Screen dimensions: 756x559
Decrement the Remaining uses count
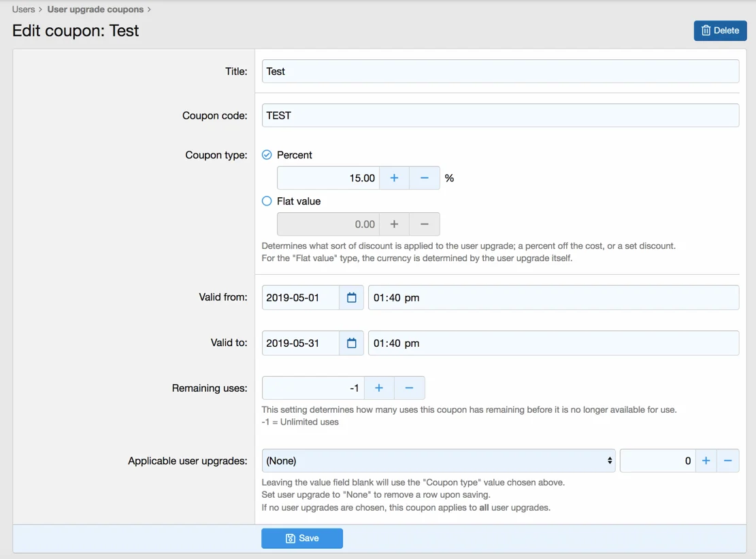pos(410,388)
